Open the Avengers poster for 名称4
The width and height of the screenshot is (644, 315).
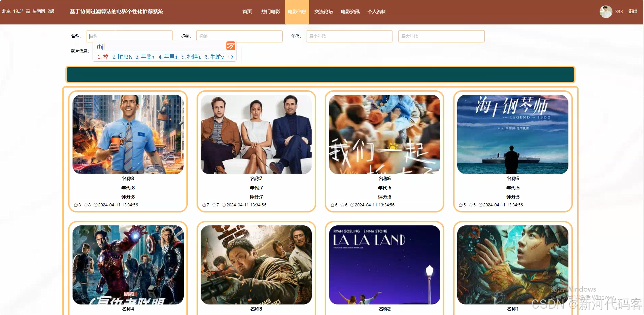coord(128,265)
